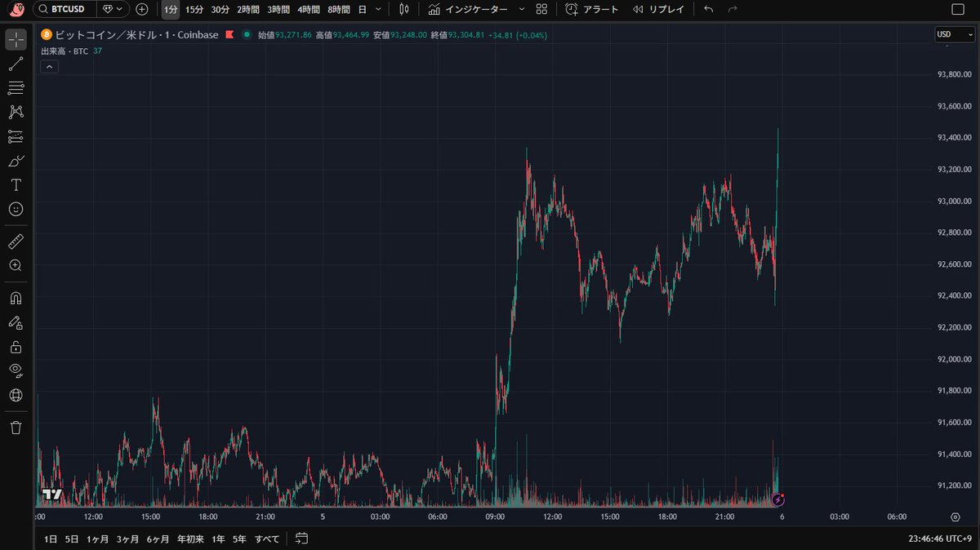This screenshot has height=550, width=980.
Task: Set range to 5年
Action: pos(239,539)
